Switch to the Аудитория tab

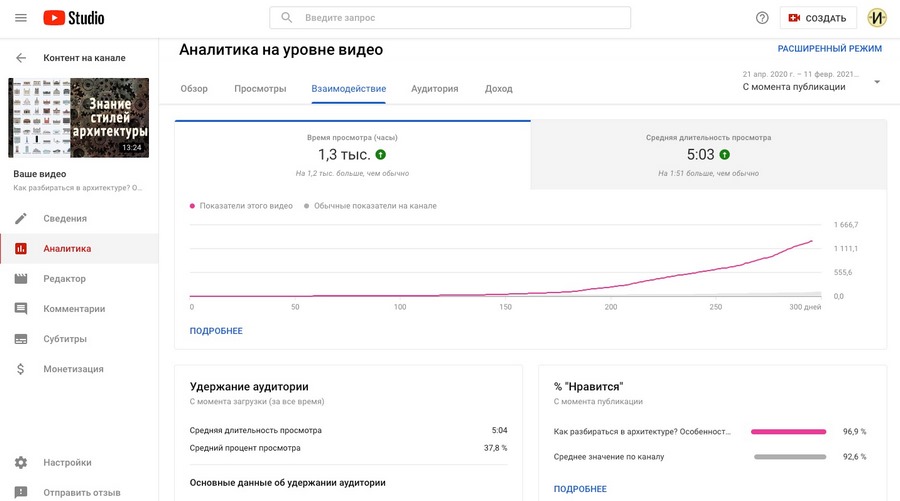pos(434,88)
